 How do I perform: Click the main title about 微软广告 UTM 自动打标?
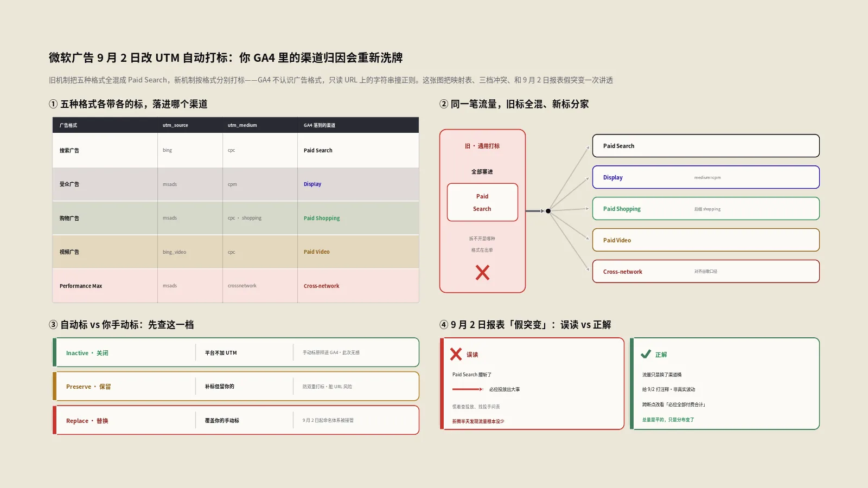[226, 57]
